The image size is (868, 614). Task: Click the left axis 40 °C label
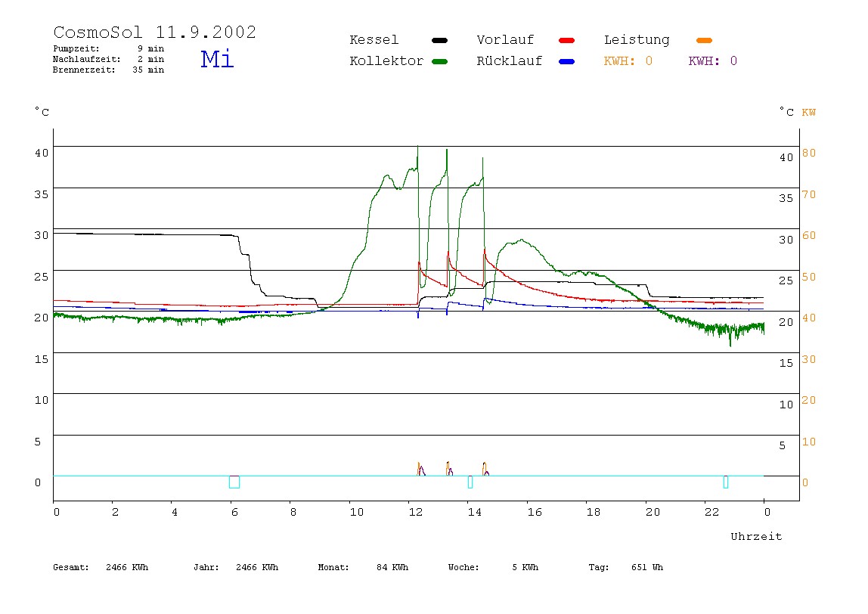point(42,153)
